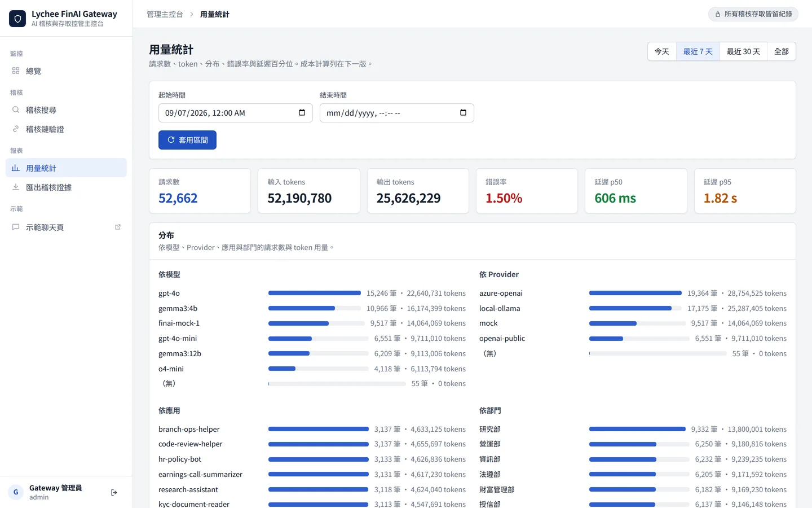Image resolution: width=812 pixels, height=508 pixels.
Task: Open 稽核搜尋 in the sidebar
Action: [66, 110]
